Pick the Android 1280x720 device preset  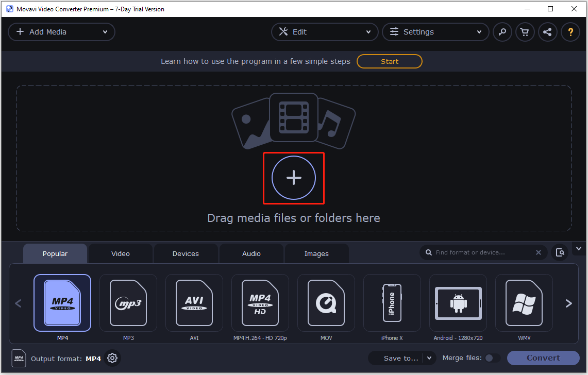point(458,303)
